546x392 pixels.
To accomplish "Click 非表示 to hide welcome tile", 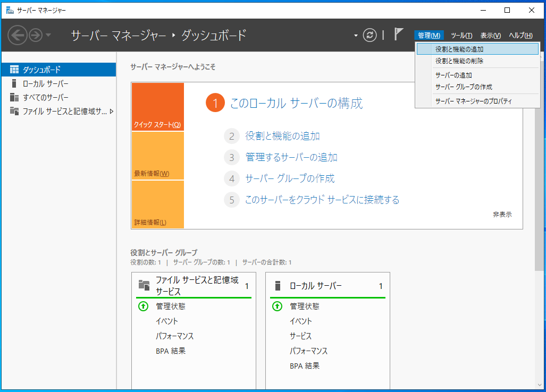I will pyautogui.click(x=502, y=214).
